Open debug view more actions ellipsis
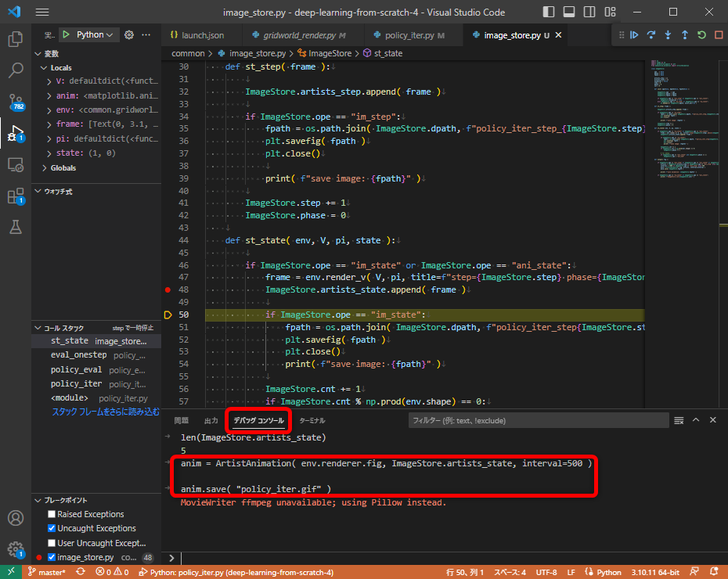The image size is (728, 579). [x=146, y=34]
